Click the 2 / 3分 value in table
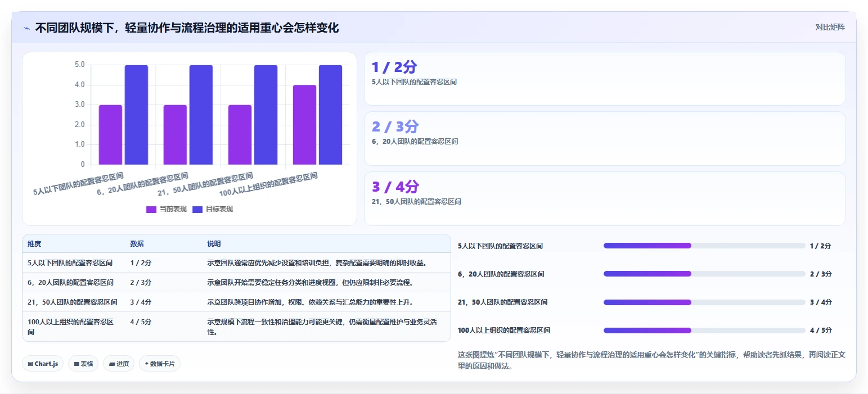This screenshot has width=868, height=394. pyautogui.click(x=141, y=282)
